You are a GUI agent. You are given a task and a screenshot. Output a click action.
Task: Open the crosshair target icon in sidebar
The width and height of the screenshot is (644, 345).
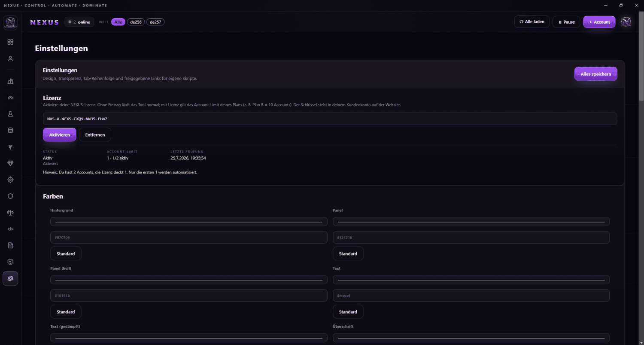[10, 180]
